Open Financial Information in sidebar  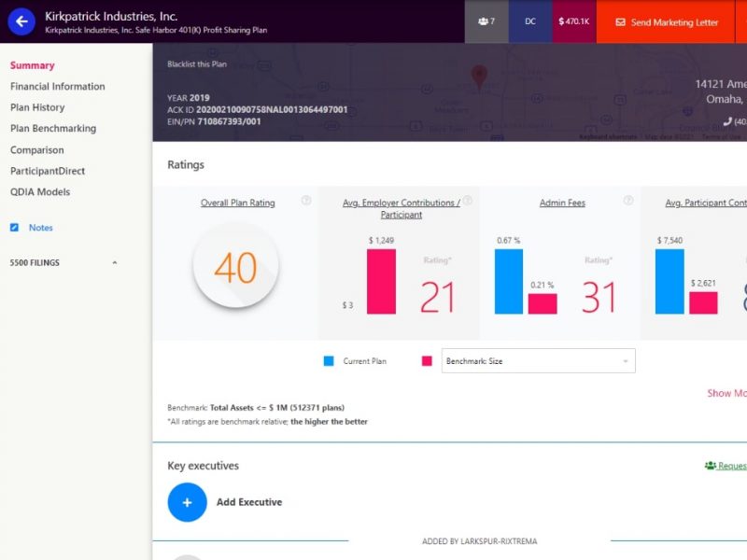click(x=58, y=87)
